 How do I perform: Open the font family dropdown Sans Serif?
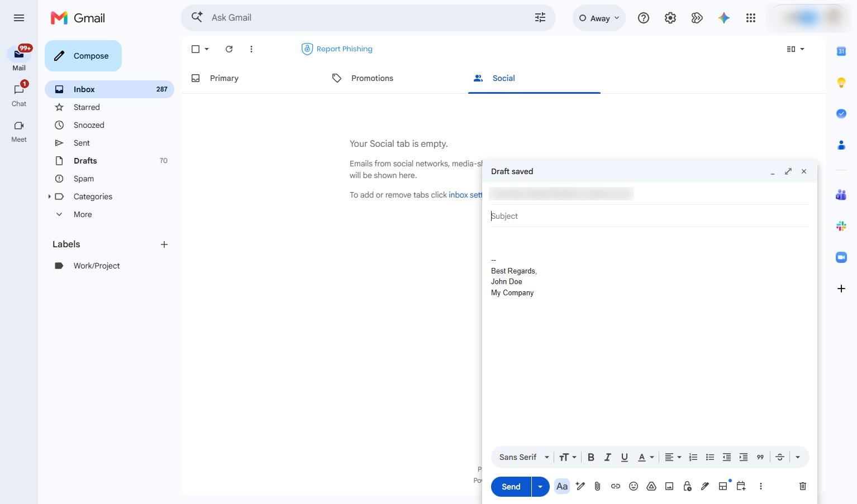tap(524, 457)
